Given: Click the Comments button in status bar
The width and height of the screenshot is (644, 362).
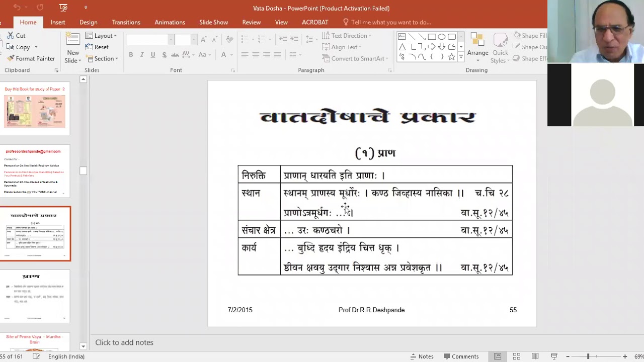Looking at the screenshot, I should point(461,356).
